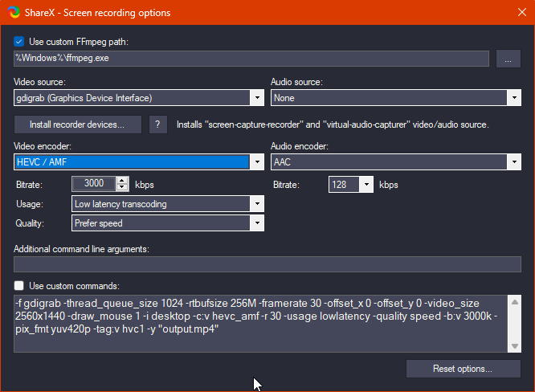The width and height of the screenshot is (535, 392).
Task: Click the ShareX logo icon in title bar
Action: point(14,12)
